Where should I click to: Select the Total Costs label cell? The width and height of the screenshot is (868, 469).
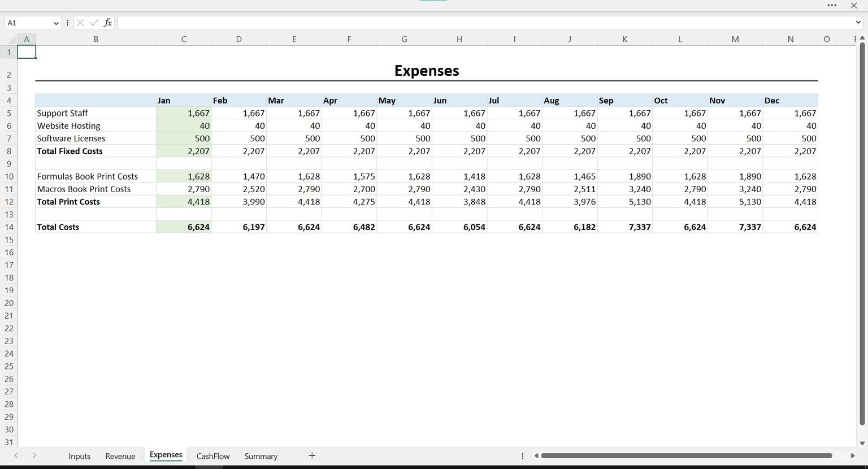96,227
